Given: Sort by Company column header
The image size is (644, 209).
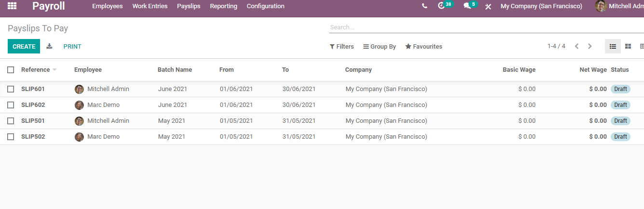Looking at the screenshot, I should (359, 70).
